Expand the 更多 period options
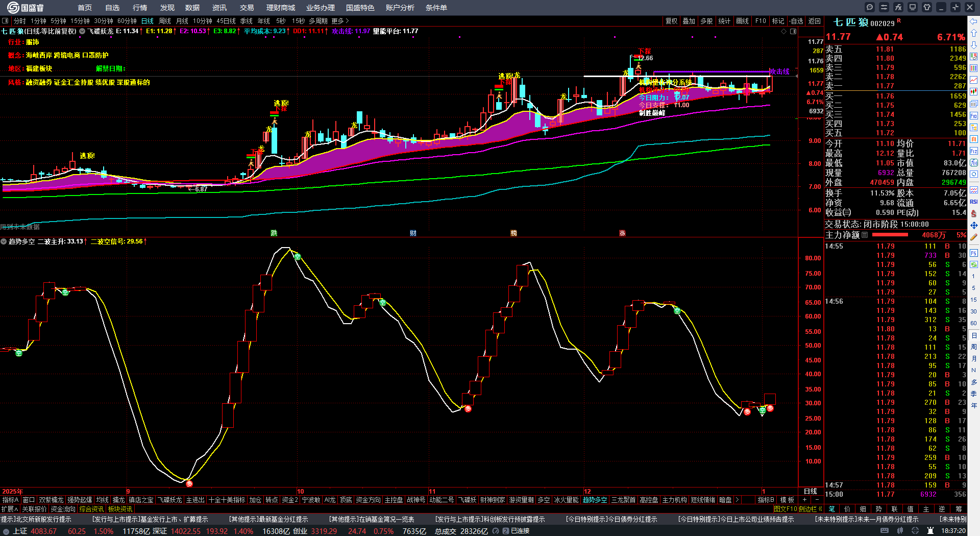This screenshot has height=536, width=980. 340,21
